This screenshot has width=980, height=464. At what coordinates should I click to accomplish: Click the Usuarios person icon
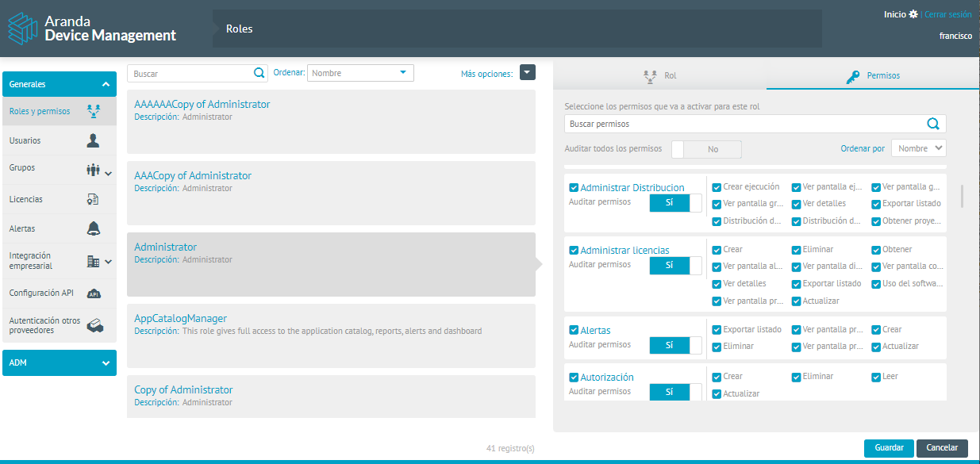point(94,140)
